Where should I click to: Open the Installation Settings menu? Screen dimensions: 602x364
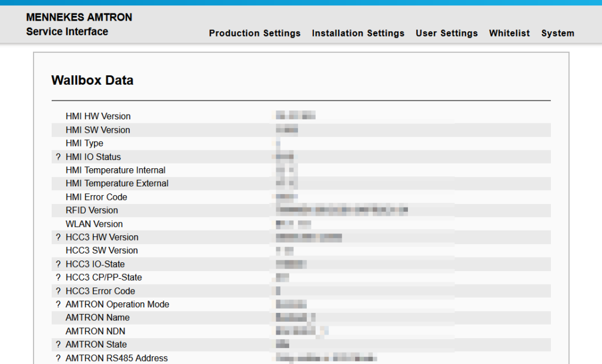click(x=358, y=34)
